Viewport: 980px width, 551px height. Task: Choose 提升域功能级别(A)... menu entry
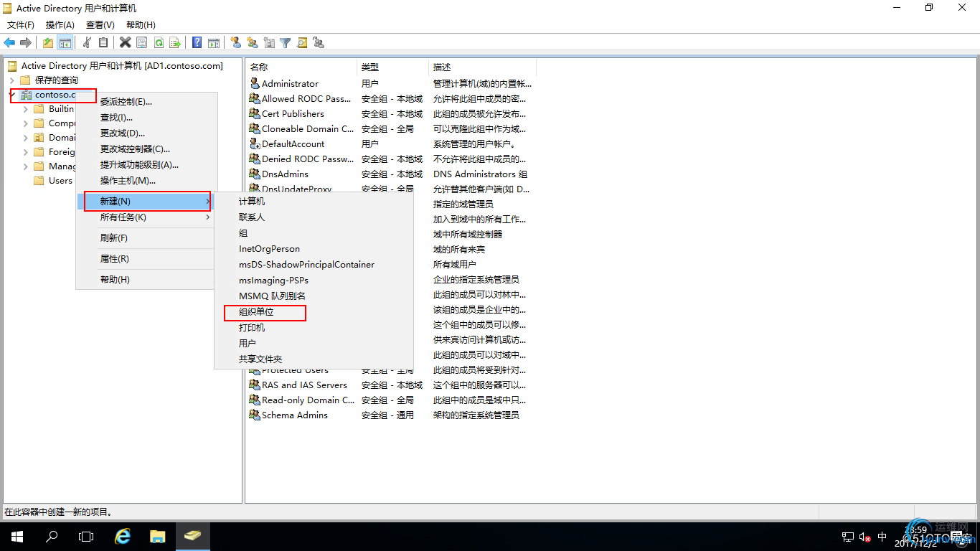tap(146, 164)
